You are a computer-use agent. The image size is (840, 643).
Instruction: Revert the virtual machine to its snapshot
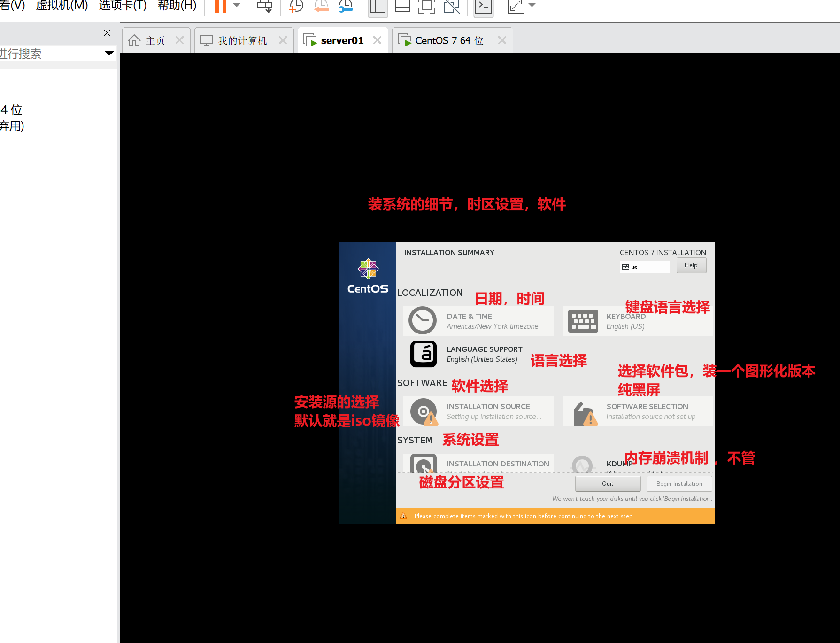(x=321, y=6)
